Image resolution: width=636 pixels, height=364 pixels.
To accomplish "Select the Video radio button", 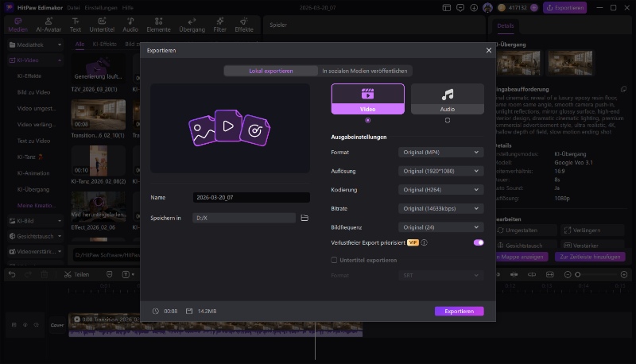I will (x=368, y=120).
